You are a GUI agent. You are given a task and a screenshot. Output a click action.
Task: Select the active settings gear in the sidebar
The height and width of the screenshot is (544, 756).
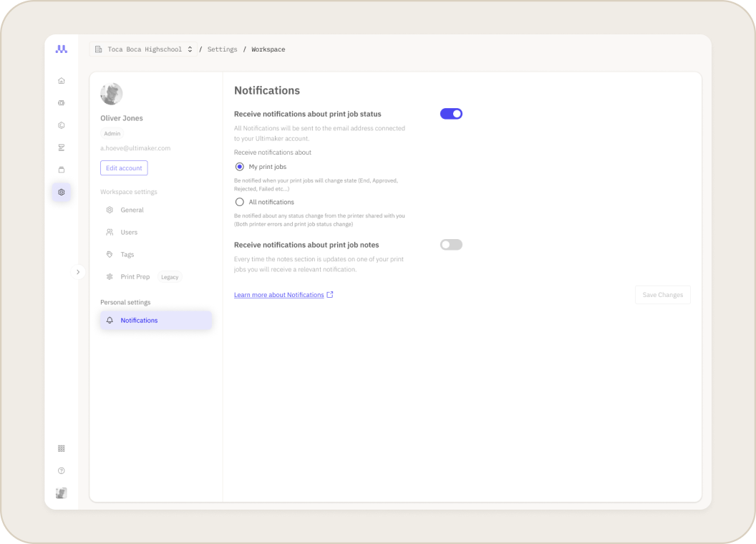pos(62,192)
